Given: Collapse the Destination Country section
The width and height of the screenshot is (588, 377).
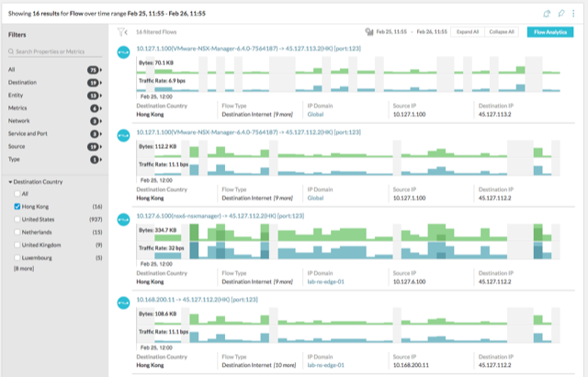Looking at the screenshot, I should (x=10, y=182).
